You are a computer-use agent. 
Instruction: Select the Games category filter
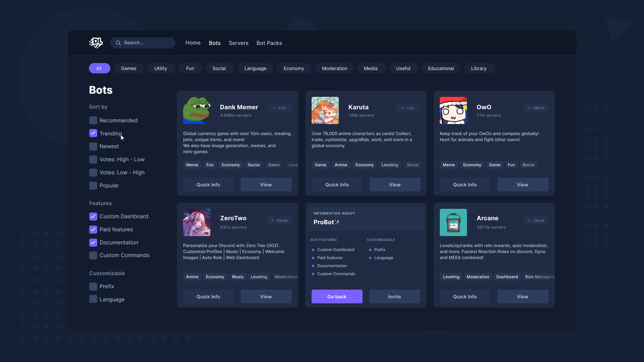(129, 68)
